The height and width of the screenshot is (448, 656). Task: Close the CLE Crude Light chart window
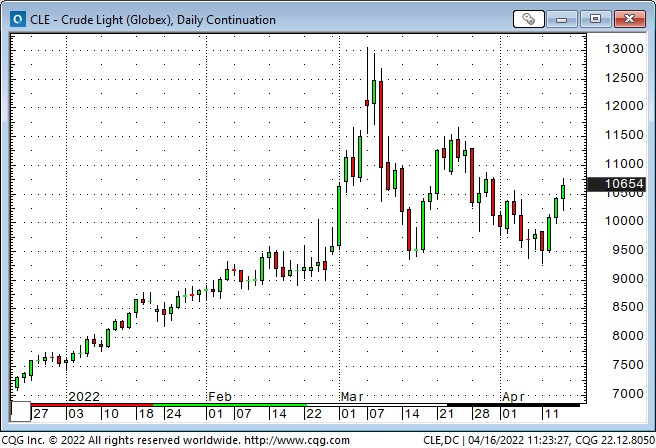(x=630, y=19)
